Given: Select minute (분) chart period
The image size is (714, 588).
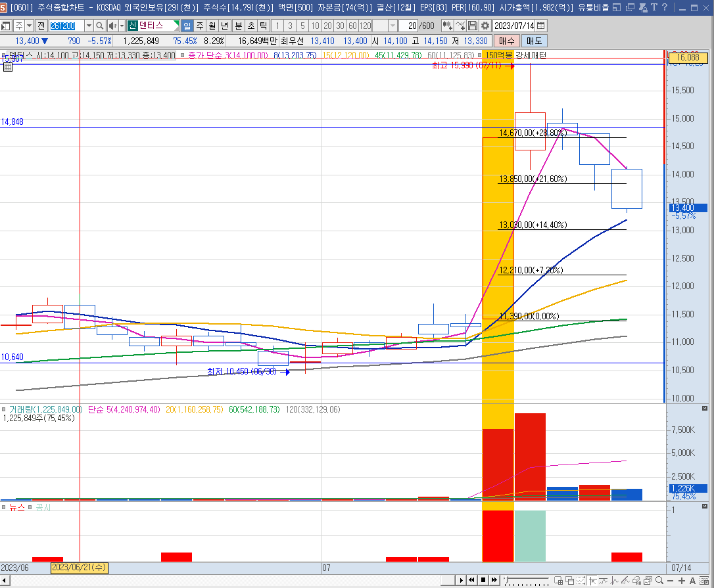Looking at the screenshot, I should click(x=239, y=26).
